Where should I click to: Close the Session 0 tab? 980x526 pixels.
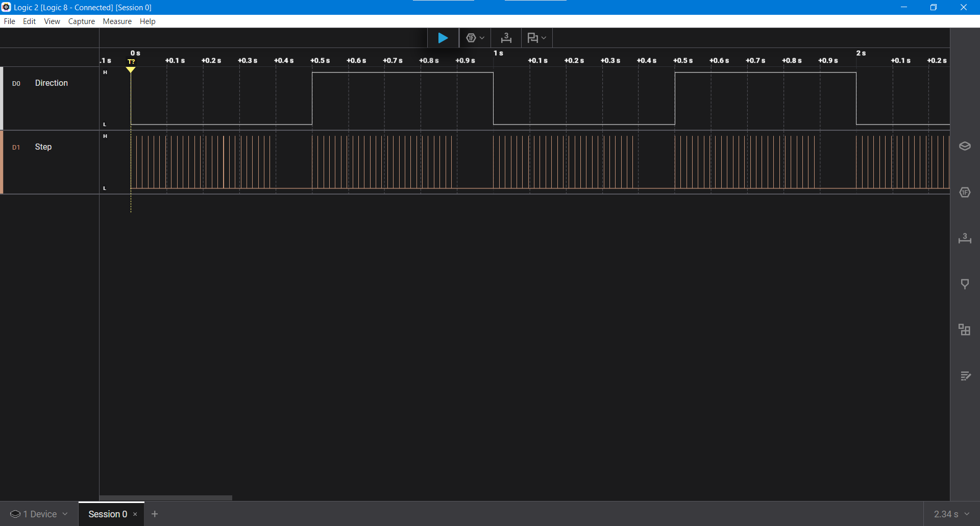click(135, 514)
